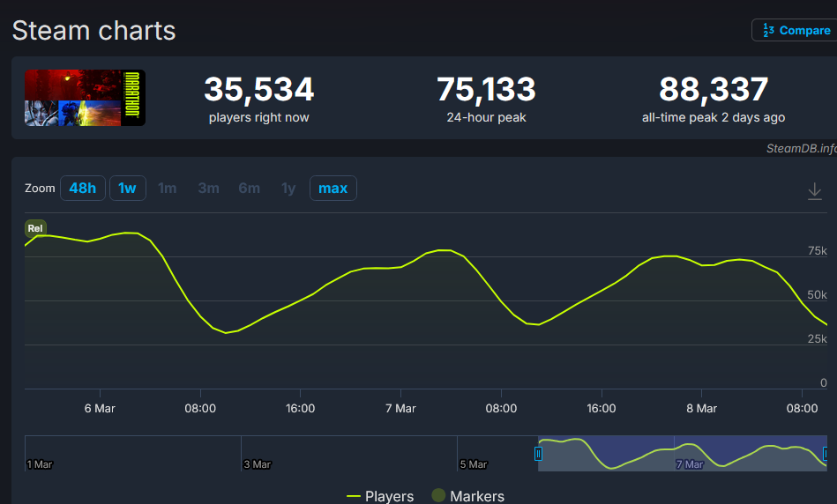Select the 1m zoom range
Viewport: 837px width, 504px height.
(167, 189)
